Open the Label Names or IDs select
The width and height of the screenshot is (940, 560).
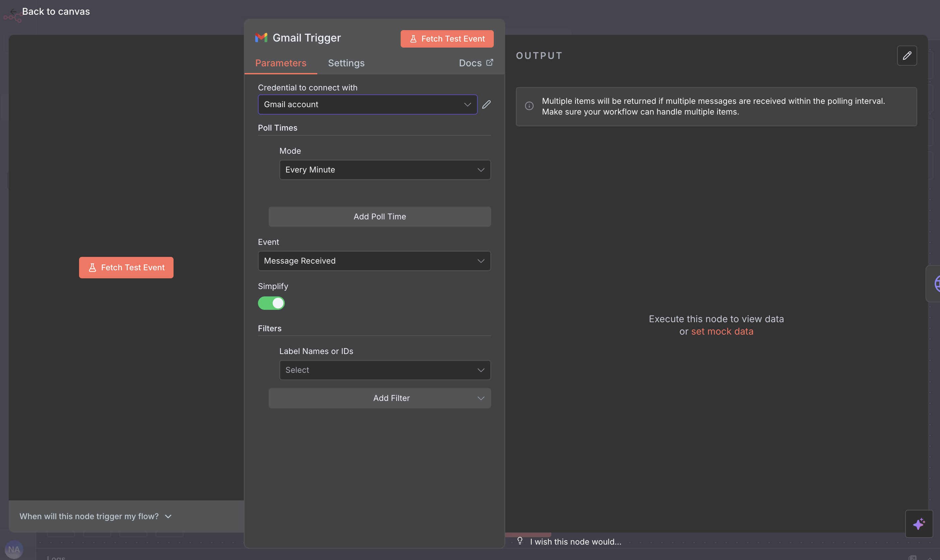pyautogui.click(x=385, y=370)
